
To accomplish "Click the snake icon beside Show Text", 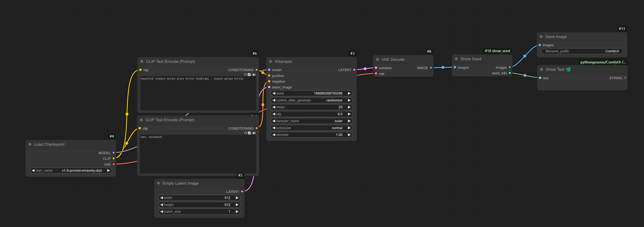I will [x=568, y=69].
